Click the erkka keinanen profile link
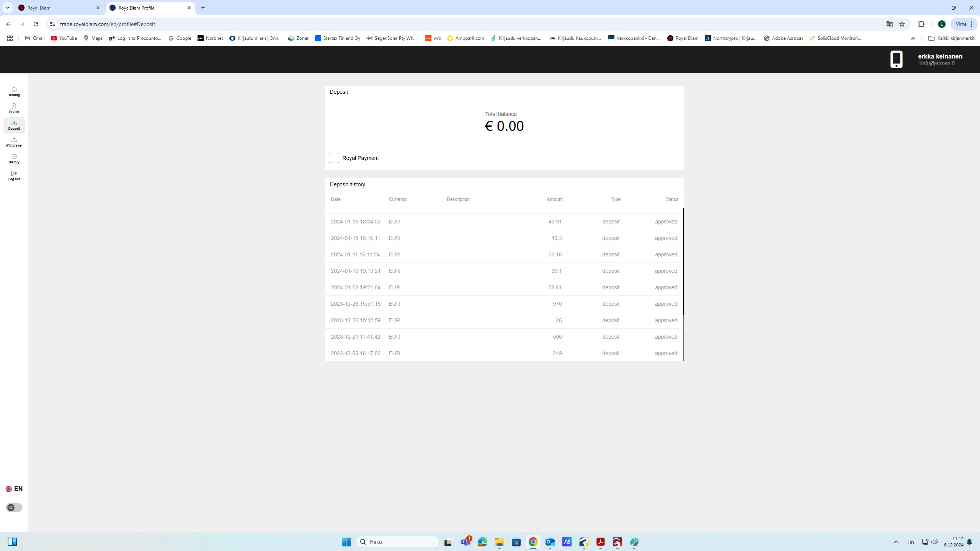Viewport: 980px width, 551px height. click(940, 56)
